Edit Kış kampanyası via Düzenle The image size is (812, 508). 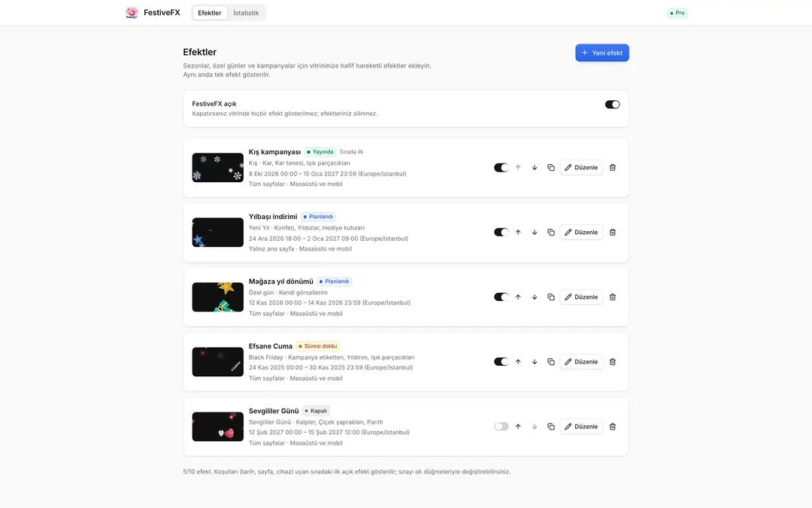click(x=581, y=167)
